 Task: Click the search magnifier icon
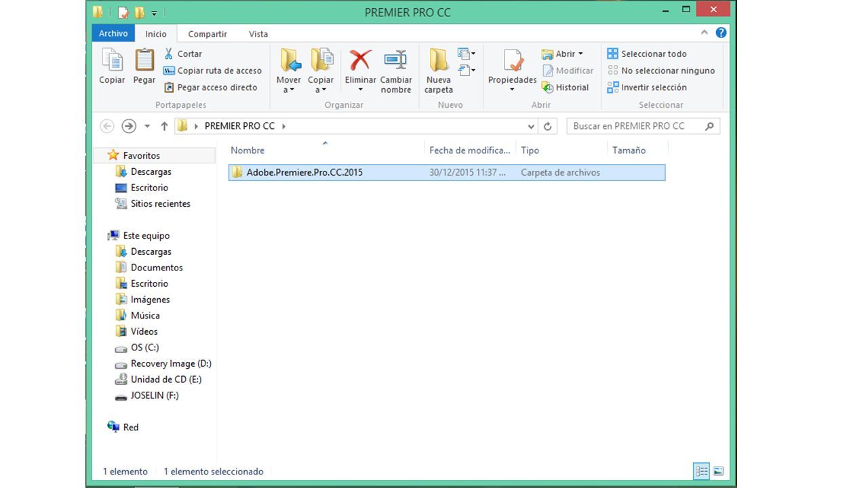point(709,126)
